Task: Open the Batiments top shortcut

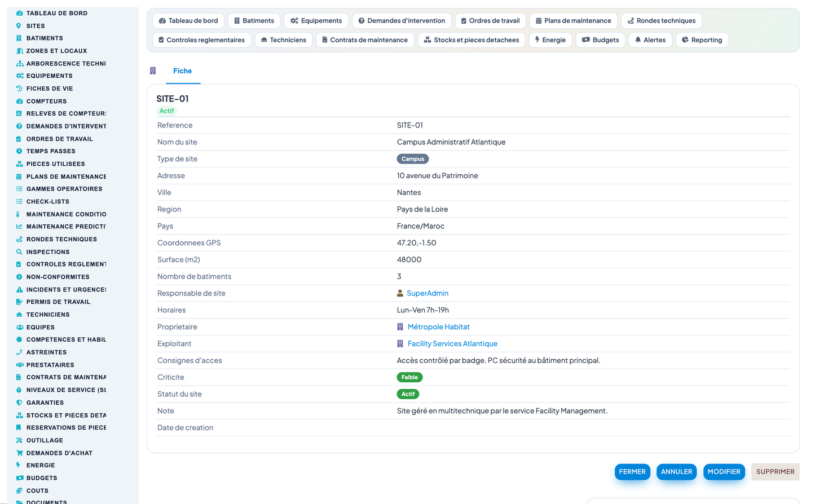Action: [x=254, y=21]
